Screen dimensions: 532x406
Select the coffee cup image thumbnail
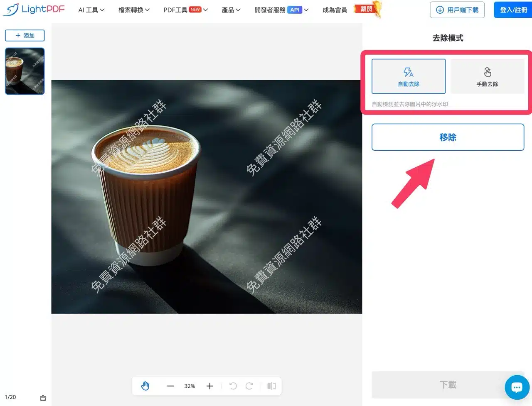25,71
